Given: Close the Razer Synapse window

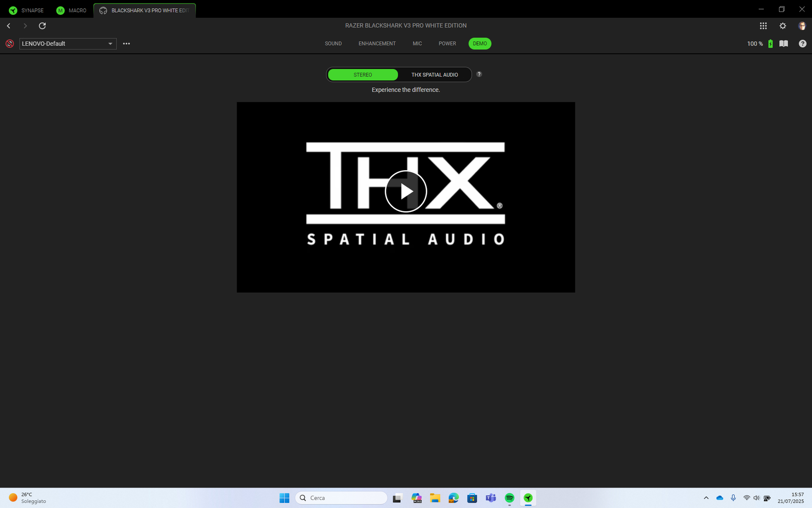Looking at the screenshot, I should 802,9.
